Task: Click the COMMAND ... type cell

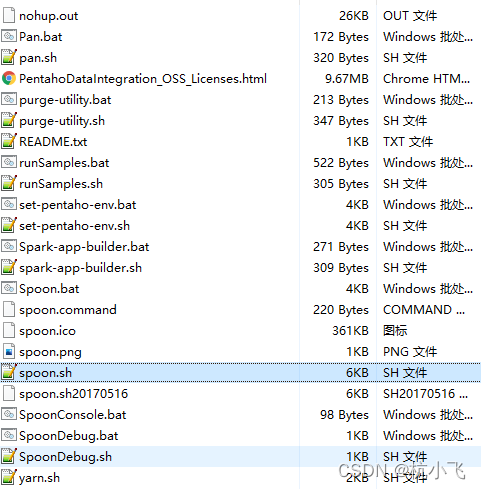Action: click(424, 310)
